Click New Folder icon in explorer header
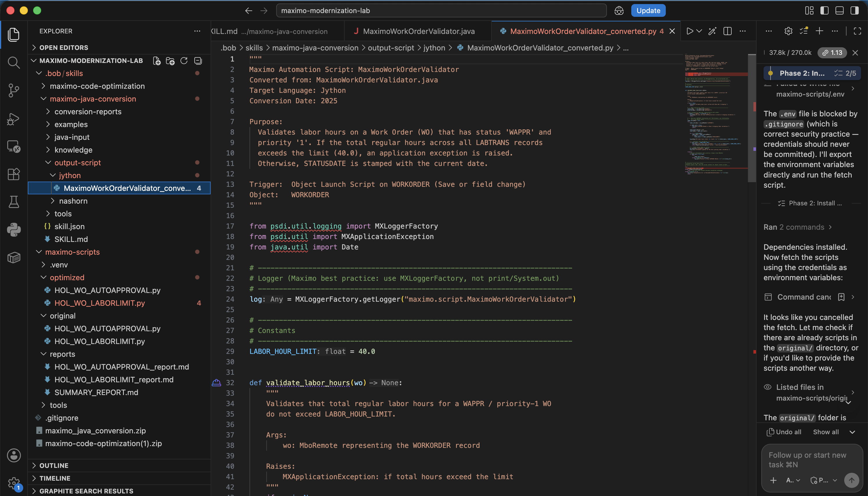868x496 pixels. [x=170, y=61]
